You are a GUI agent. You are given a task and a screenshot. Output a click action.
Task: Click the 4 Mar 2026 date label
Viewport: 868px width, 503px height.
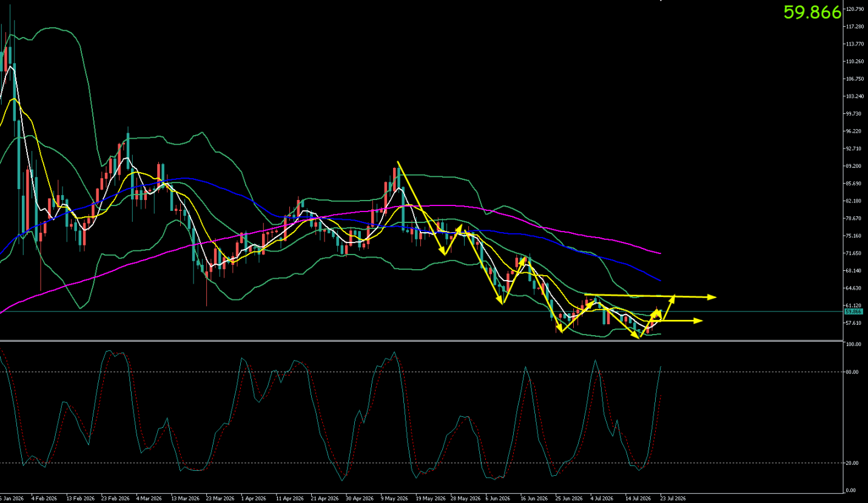149,499
